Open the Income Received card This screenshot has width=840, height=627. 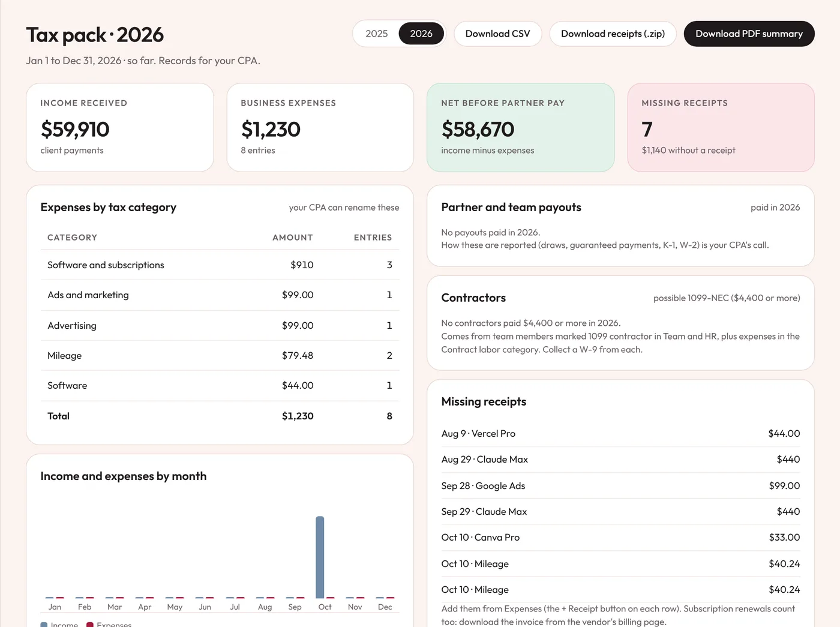(120, 127)
